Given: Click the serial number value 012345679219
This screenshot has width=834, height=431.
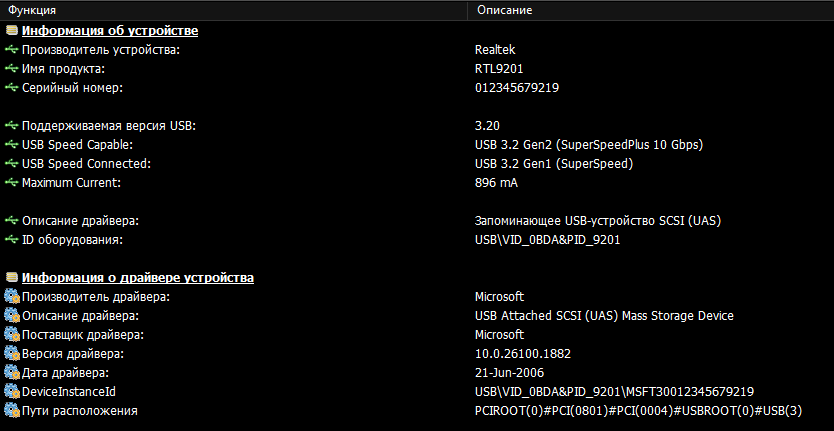Looking at the screenshot, I should 516,88.
